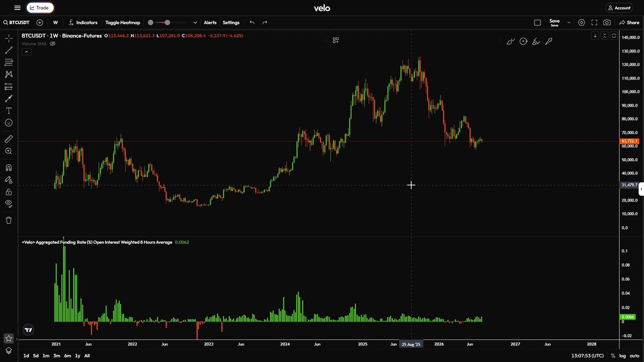Open the Fibonacci retracement tools
The image size is (644, 362).
[9, 63]
